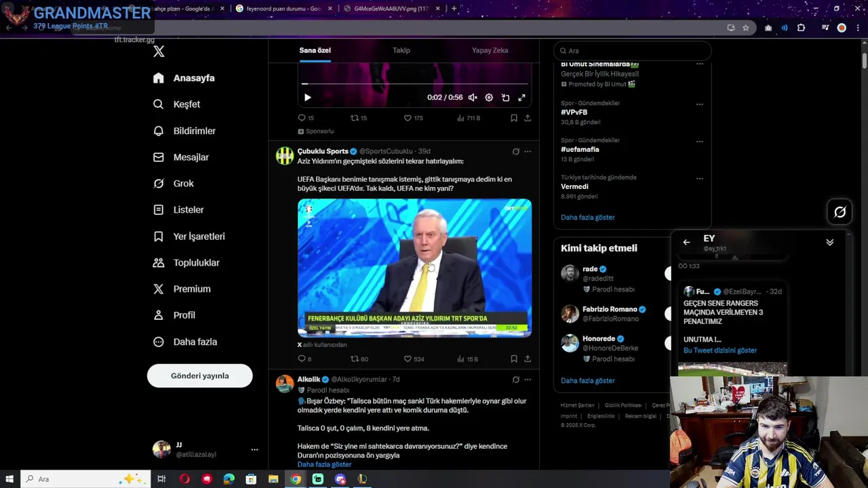Open video settings gear
868x488 pixels.
489,98
